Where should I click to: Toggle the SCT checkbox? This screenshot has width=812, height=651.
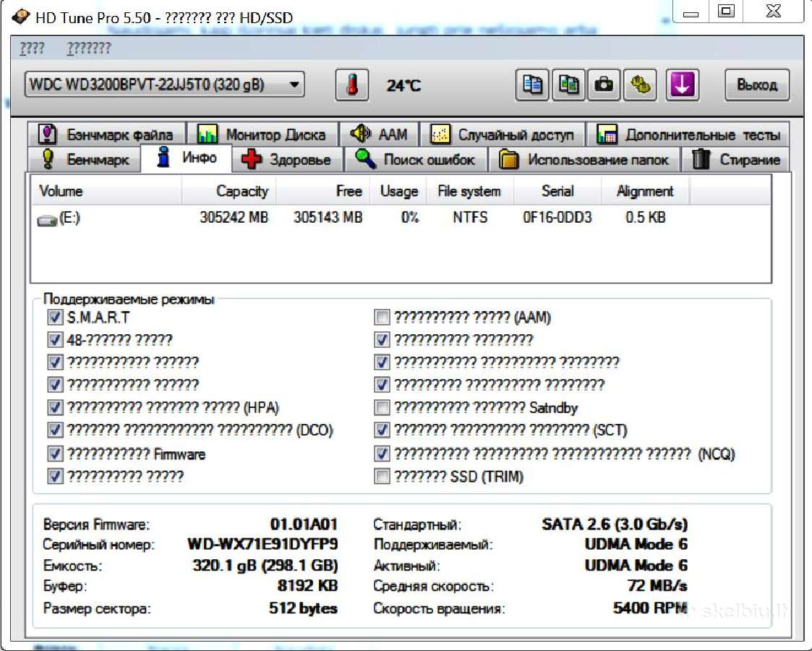382,430
